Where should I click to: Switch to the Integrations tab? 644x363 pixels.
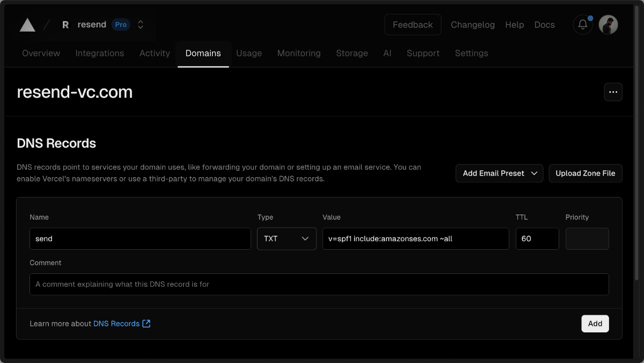point(100,53)
